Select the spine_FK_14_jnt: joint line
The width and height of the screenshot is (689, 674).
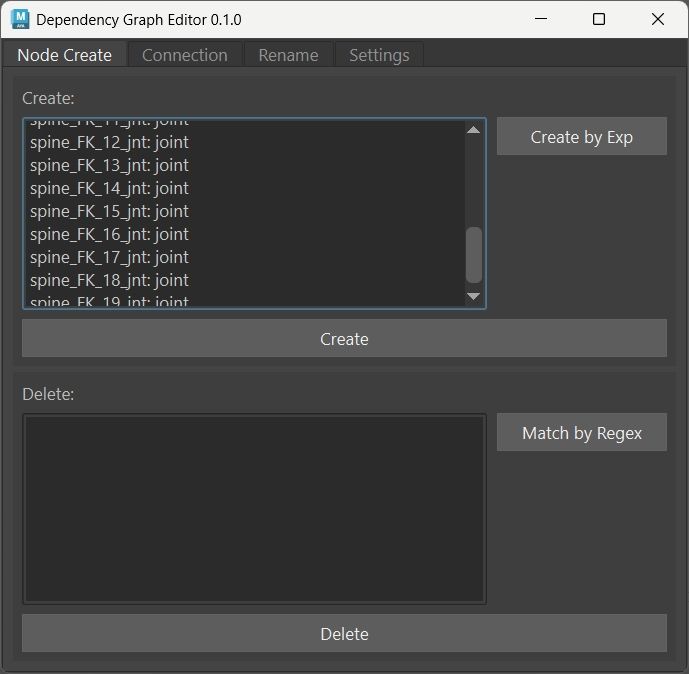pyautogui.click(x=109, y=188)
